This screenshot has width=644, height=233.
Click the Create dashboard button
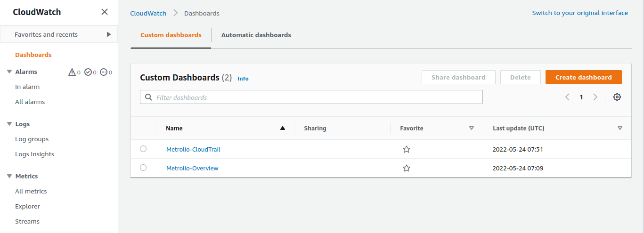point(583,77)
